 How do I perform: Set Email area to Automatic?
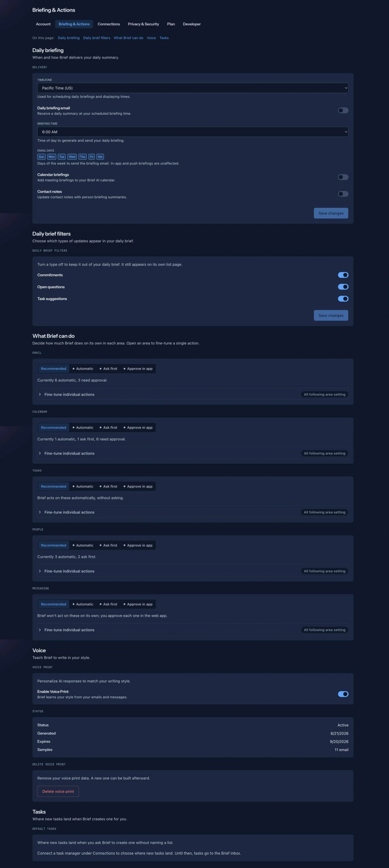click(83, 369)
